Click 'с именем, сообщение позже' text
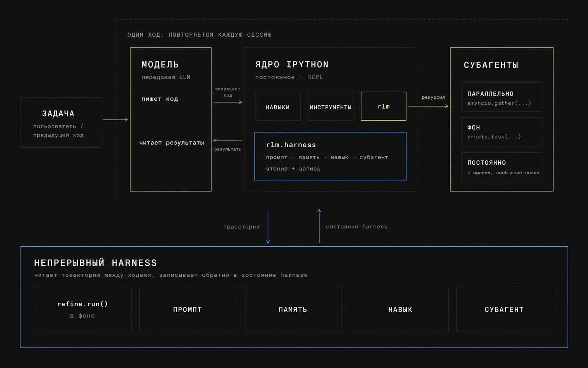This screenshot has width=588, height=368. [503, 172]
